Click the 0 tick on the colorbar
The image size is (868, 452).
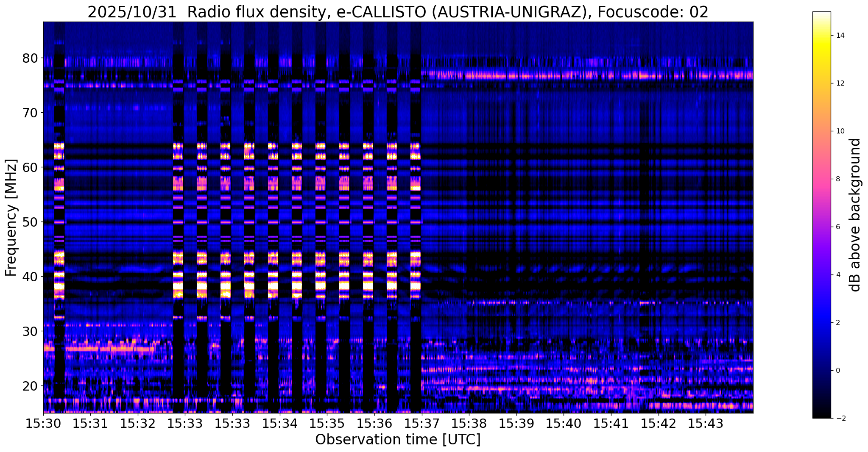[x=838, y=371]
